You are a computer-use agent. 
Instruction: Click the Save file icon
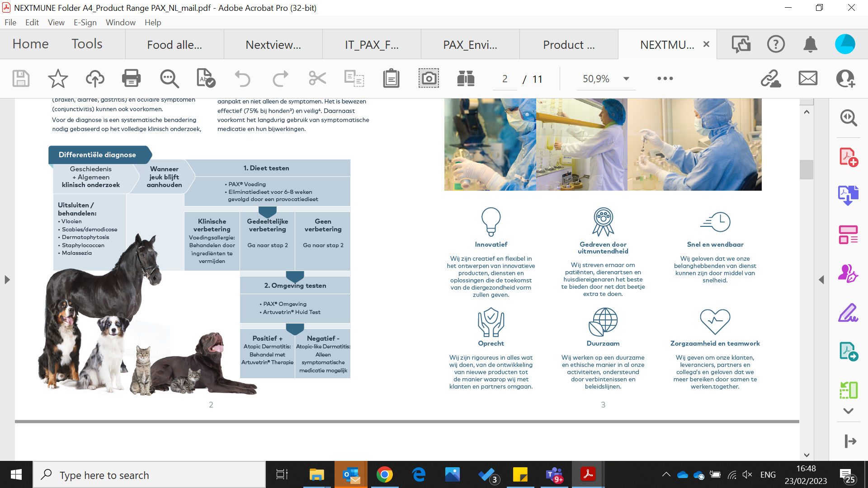coord(21,79)
